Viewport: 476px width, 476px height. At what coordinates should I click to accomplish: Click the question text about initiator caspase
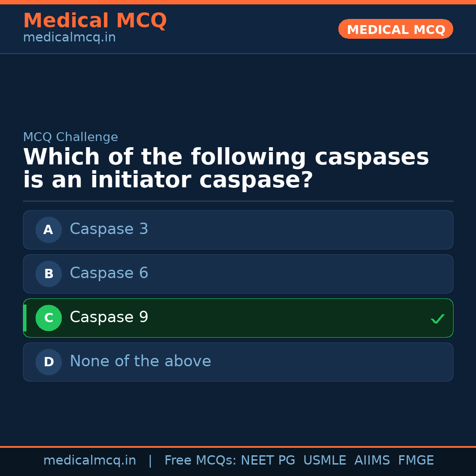tap(226, 167)
